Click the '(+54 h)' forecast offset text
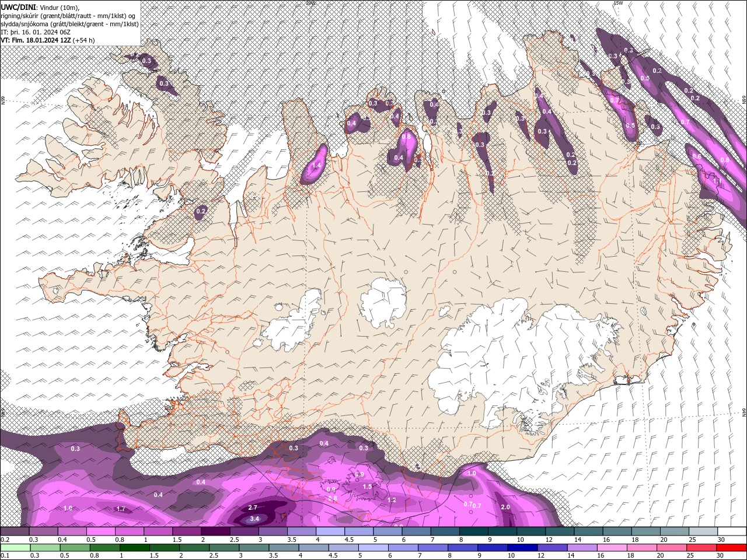Screen dimensions: 747x560 pyautogui.click(x=84, y=40)
